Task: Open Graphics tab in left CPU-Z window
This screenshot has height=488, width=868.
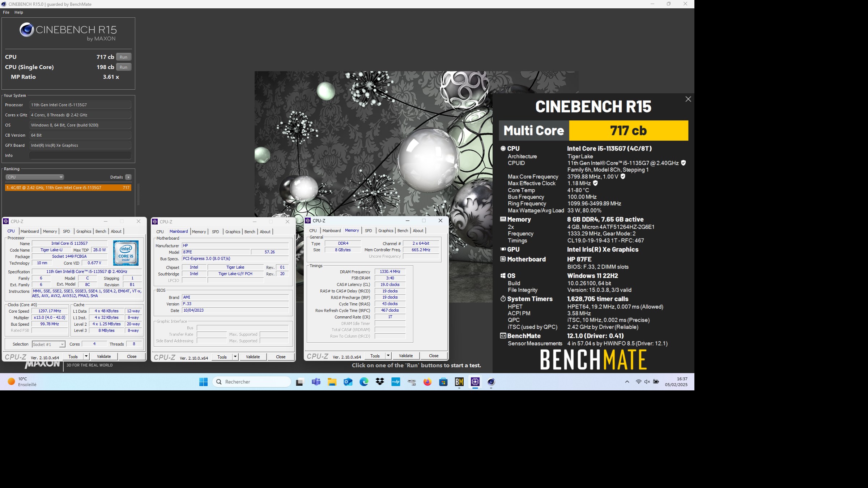Action: (84, 231)
